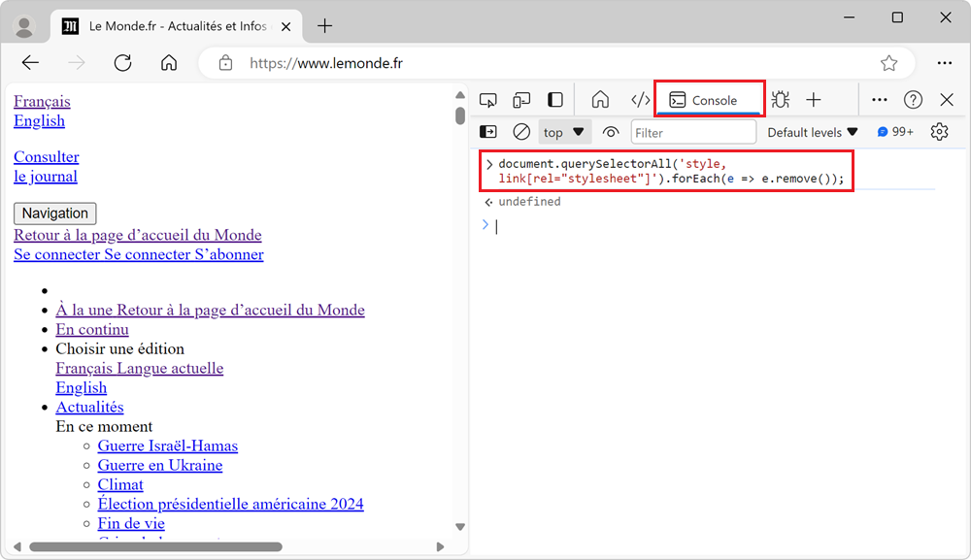Activate the Inspect element tool
The image size is (971, 560).
point(488,100)
